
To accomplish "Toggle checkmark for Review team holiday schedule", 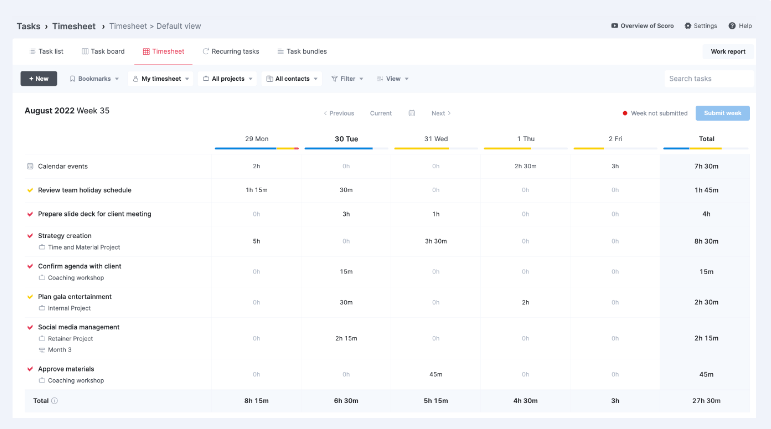I will coord(30,190).
